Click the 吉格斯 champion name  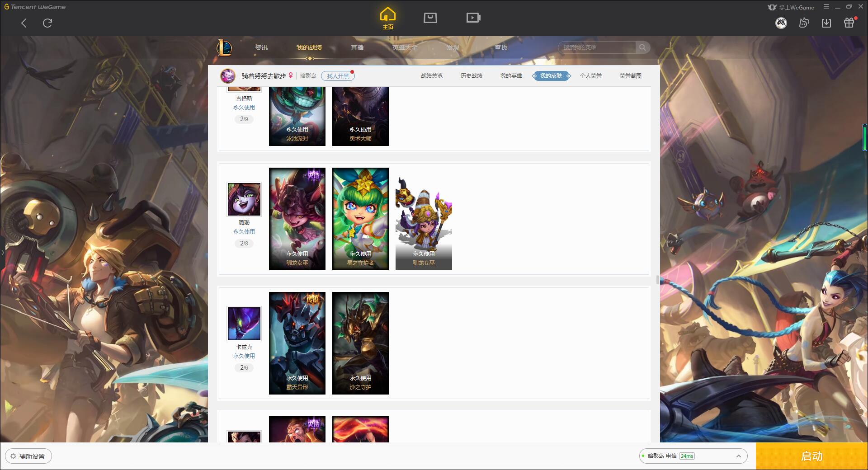pyautogui.click(x=244, y=98)
